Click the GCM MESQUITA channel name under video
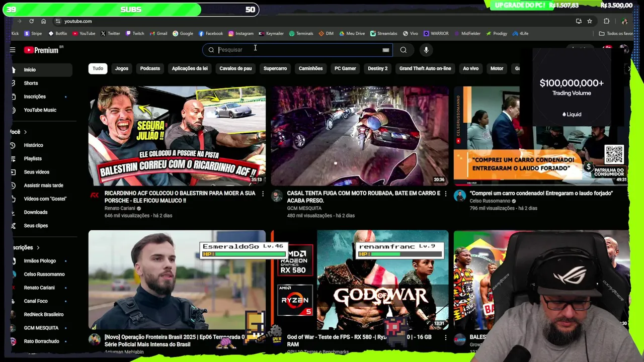644x362 pixels. tap(304, 208)
